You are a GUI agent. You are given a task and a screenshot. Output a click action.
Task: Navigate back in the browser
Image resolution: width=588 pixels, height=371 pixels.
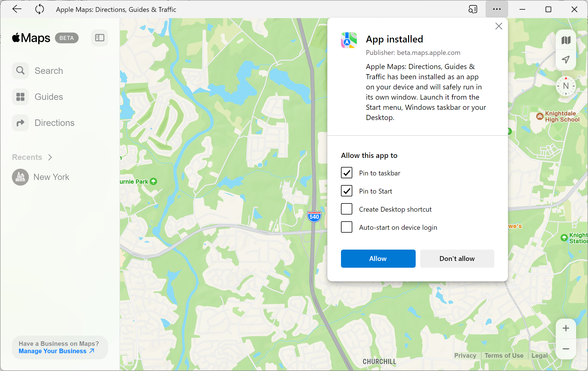(x=17, y=9)
